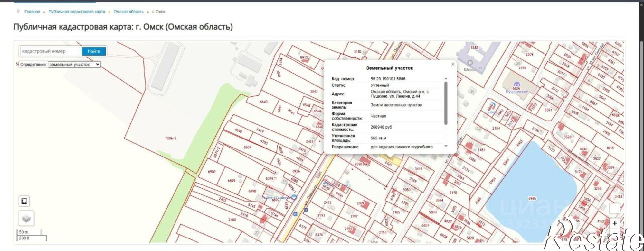
Task: Open the map layers icon
Action: point(26,219)
